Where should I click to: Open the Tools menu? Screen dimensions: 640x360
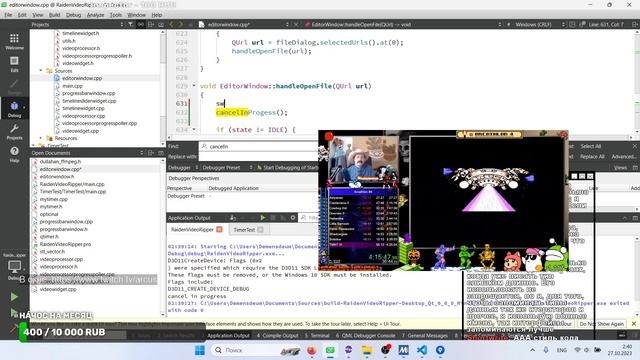[x=116, y=15]
